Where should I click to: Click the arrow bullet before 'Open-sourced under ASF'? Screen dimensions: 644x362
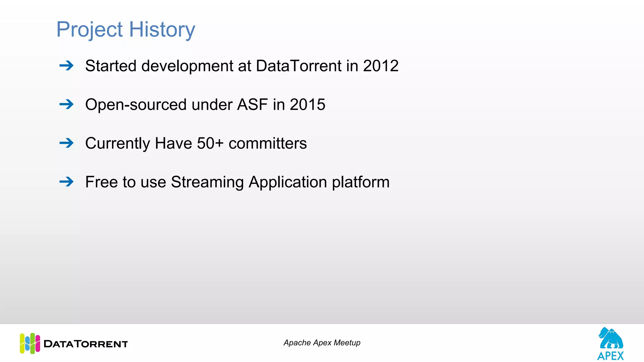66,104
